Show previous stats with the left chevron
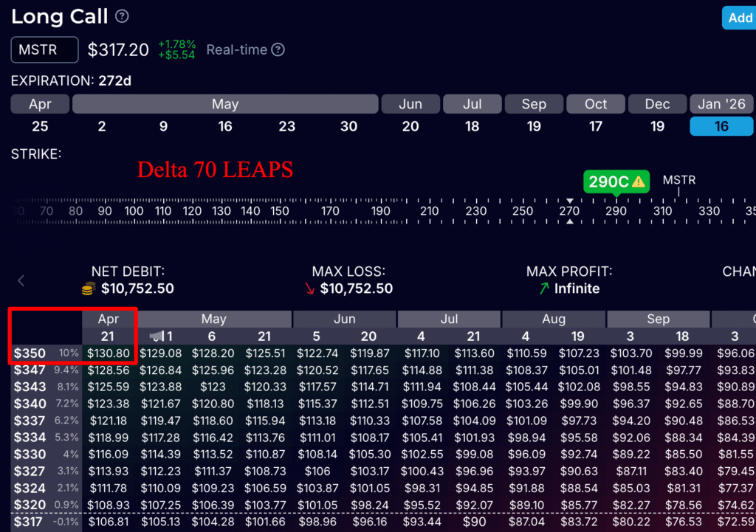756x532 pixels. pyautogui.click(x=21, y=280)
